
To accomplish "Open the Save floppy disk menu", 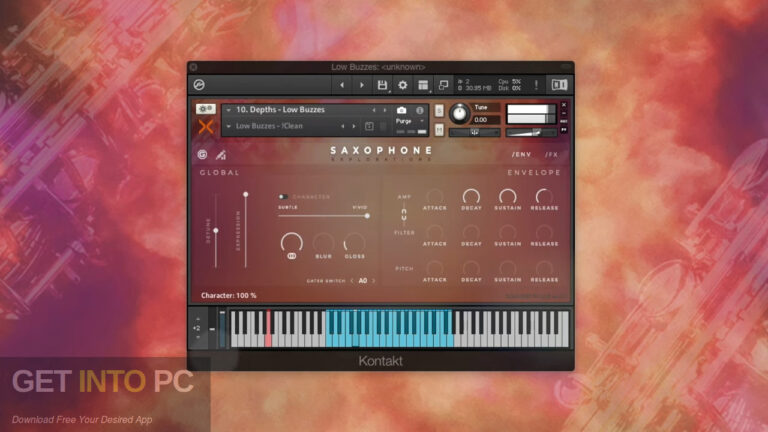I will 383,85.
